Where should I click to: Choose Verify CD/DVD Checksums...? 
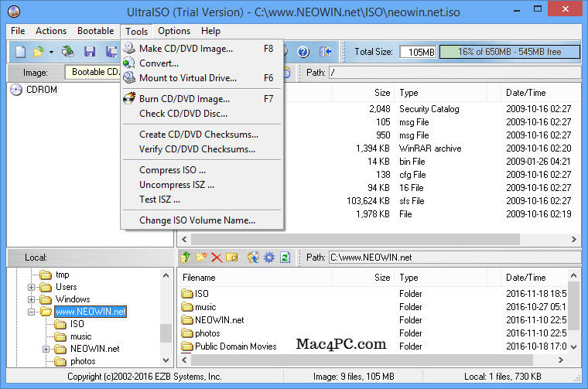tap(202, 148)
